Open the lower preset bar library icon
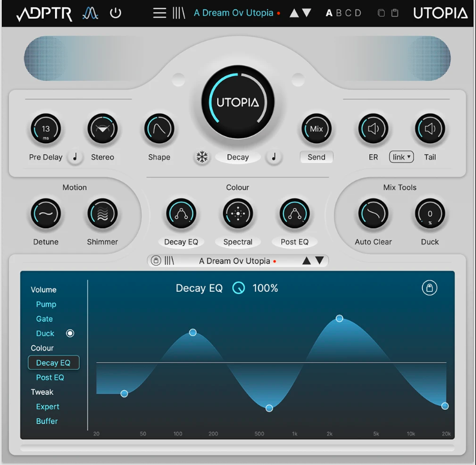This screenshot has width=476, height=465. pos(169,261)
